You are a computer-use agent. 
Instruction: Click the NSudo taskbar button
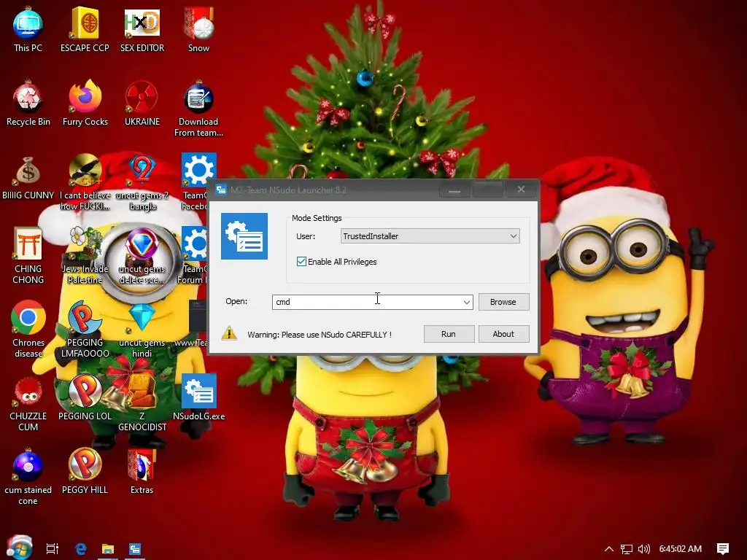[135, 549]
